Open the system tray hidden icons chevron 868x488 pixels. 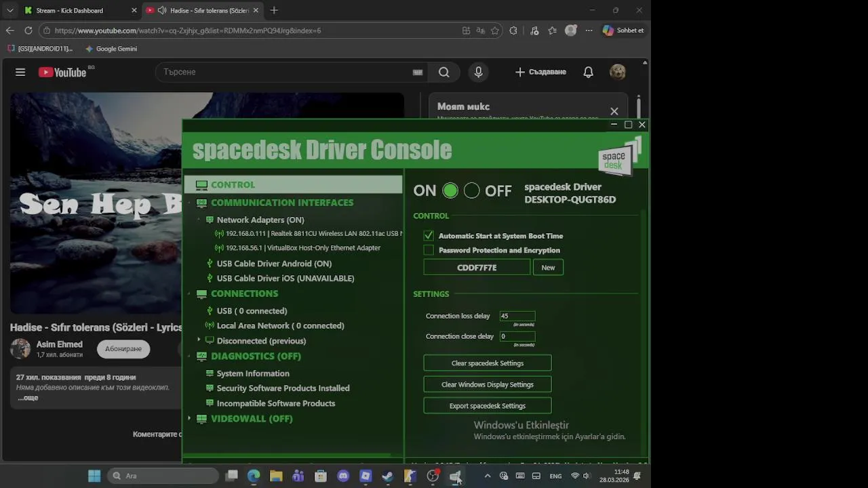point(487,476)
